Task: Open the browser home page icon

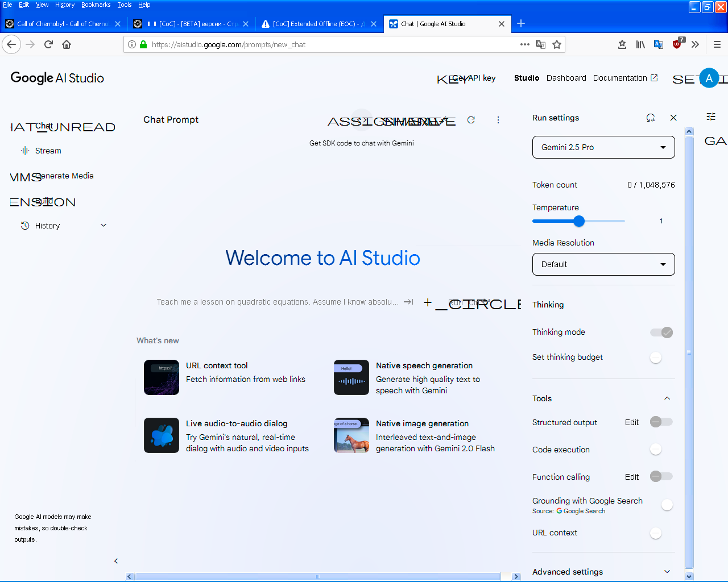Action: pyautogui.click(x=67, y=44)
